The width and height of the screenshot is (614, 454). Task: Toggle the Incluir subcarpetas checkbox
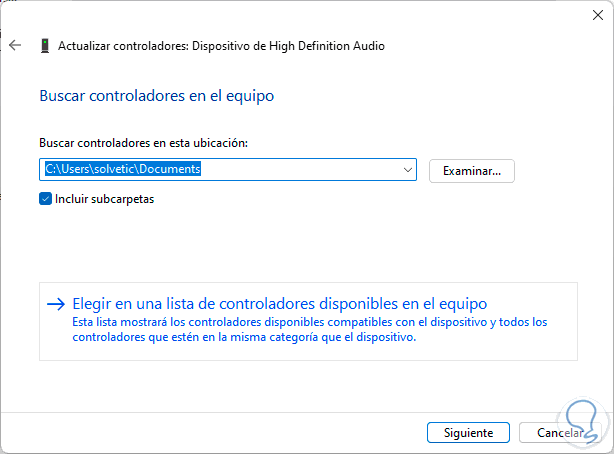[x=45, y=198]
